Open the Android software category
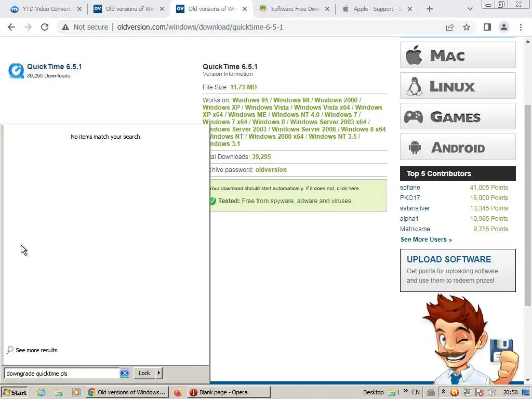Image resolution: width=532 pixels, height=399 pixels. click(458, 147)
